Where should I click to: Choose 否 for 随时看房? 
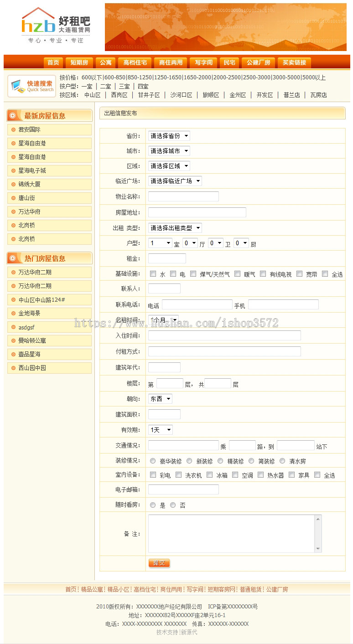click(173, 505)
